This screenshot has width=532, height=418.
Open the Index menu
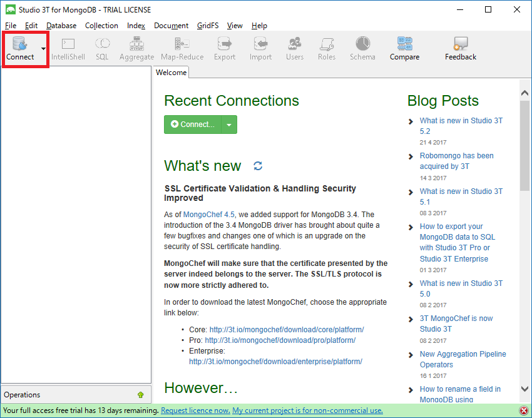[136, 26]
